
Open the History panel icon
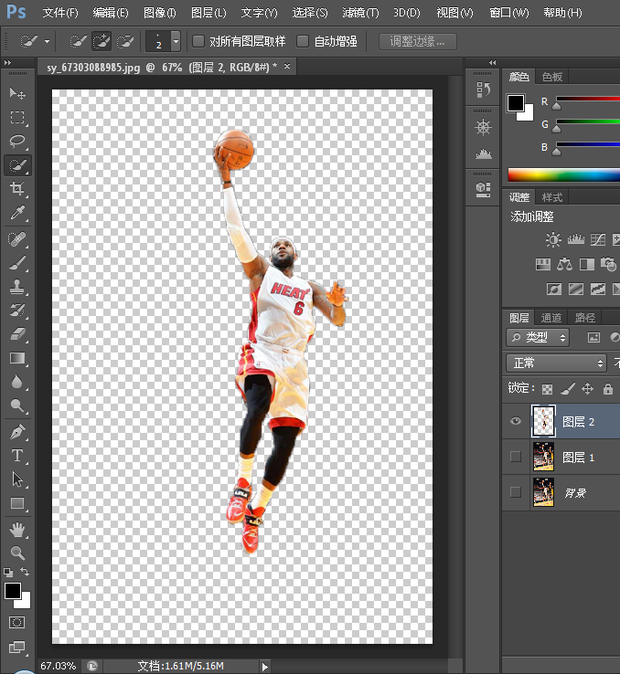pyautogui.click(x=483, y=90)
